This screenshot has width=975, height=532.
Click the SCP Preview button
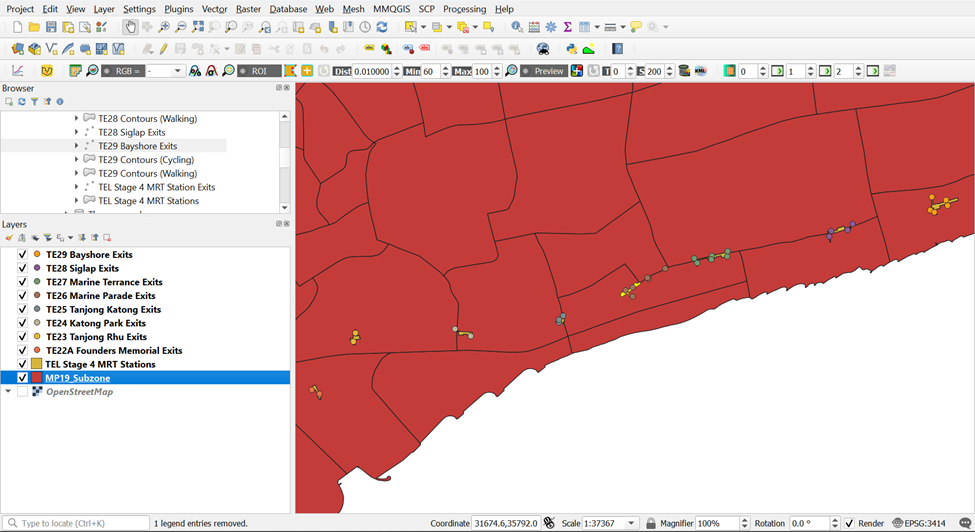548,71
